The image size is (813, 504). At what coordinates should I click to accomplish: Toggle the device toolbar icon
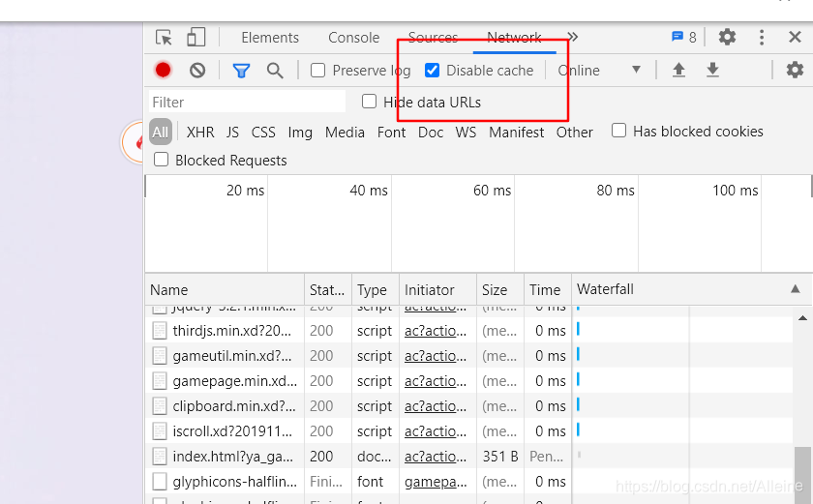point(196,38)
